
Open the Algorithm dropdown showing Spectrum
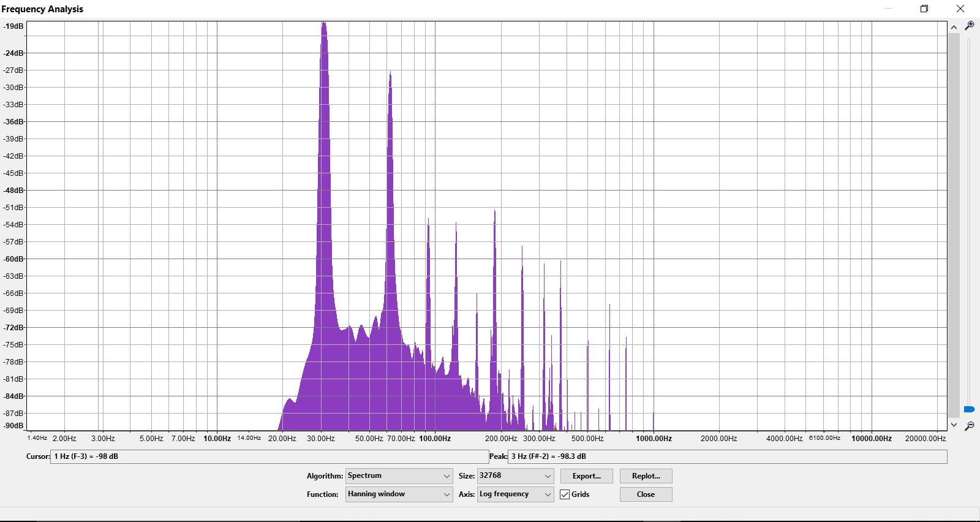[399, 476]
